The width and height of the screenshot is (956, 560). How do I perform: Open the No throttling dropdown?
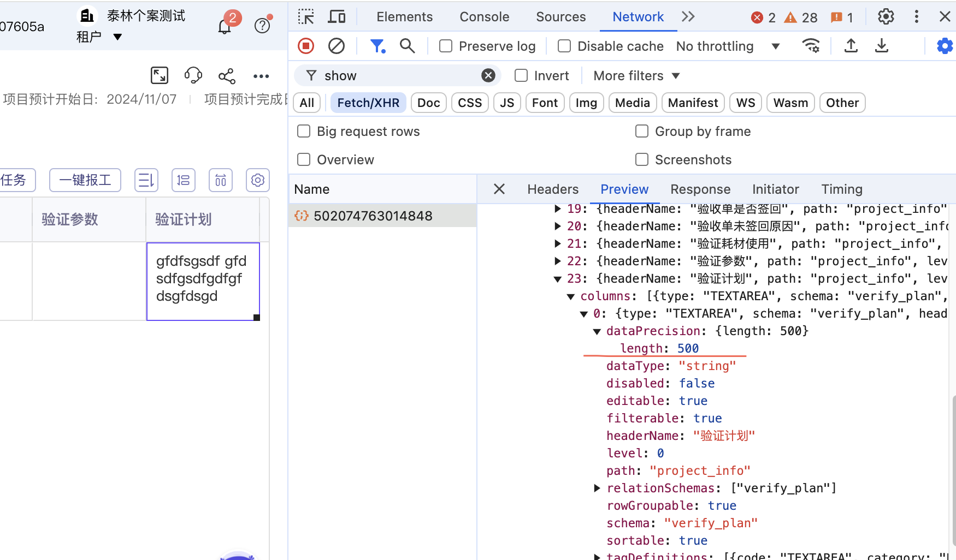point(728,46)
